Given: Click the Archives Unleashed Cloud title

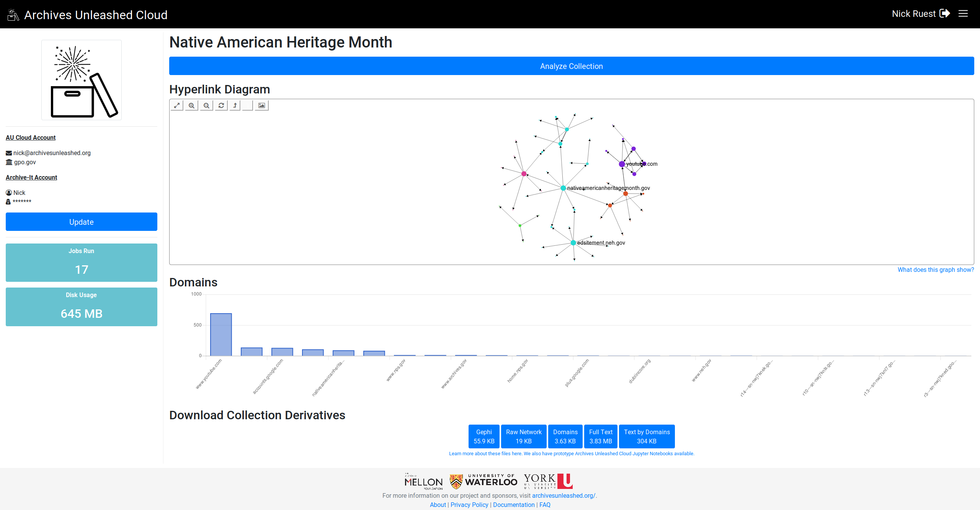Looking at the screenshot, I should 96,15.
